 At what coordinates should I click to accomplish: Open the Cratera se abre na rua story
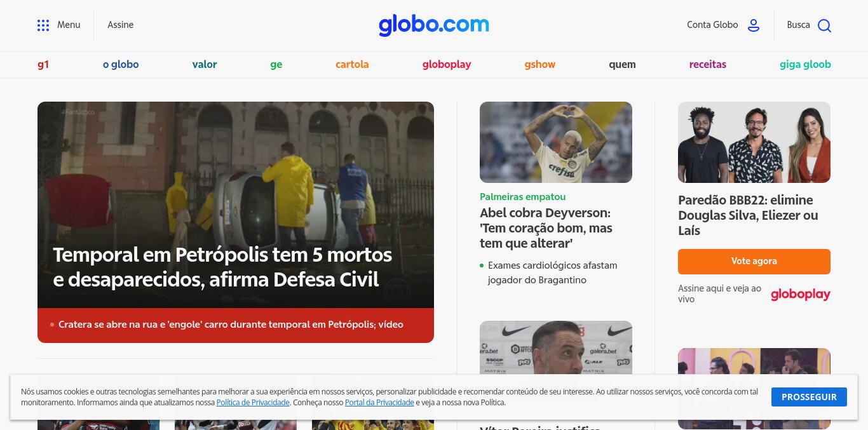tap(231, 325)
